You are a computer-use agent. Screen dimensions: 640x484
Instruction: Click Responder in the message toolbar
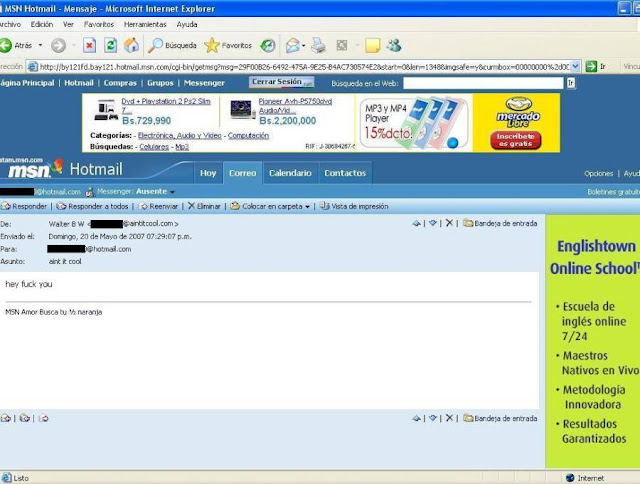click(x=24, y=206)
